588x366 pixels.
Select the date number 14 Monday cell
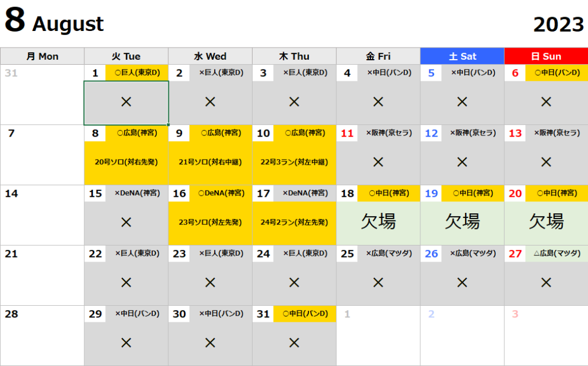click(11, 194)
